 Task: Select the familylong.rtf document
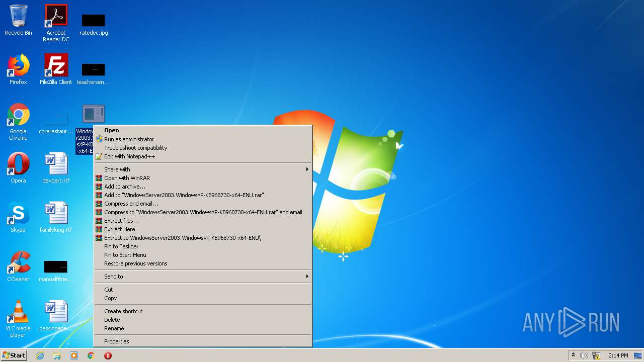click(x=56, y=217)
